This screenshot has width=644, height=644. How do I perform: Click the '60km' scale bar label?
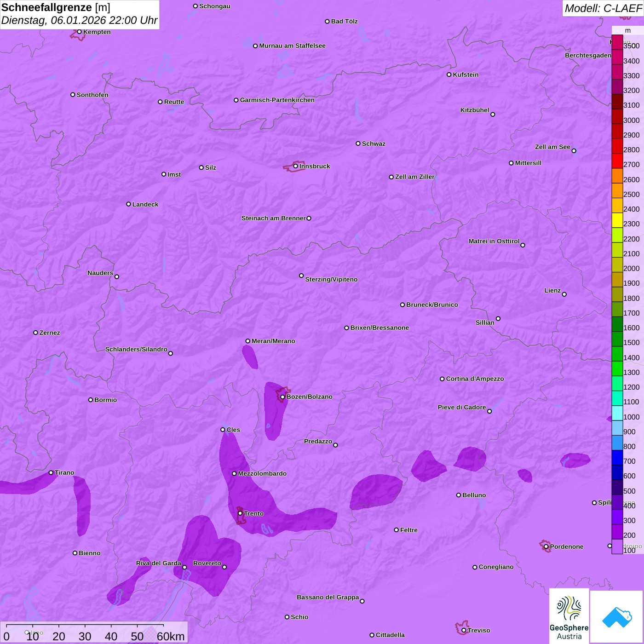(x=171, y=636)
